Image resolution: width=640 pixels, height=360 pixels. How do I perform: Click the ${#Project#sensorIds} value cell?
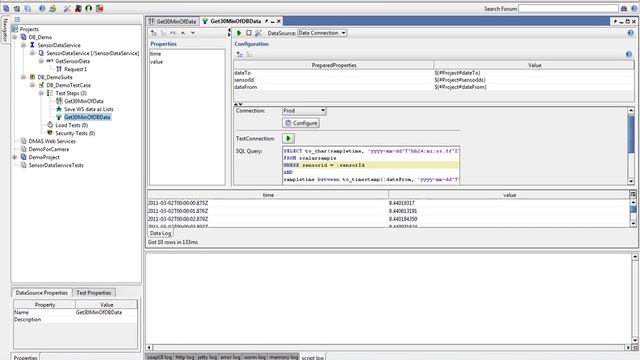(534, 80)
